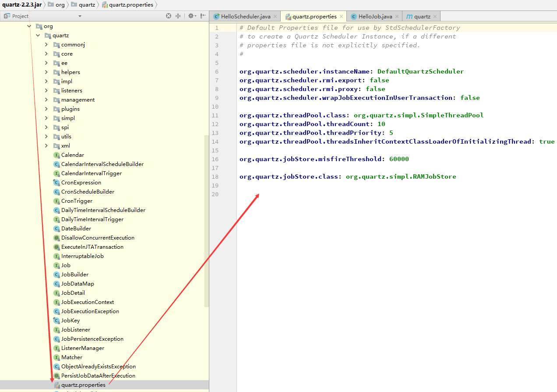Click the CalendarIntervalScheduleBuilder class icon
557x392 pixels.
56,164
